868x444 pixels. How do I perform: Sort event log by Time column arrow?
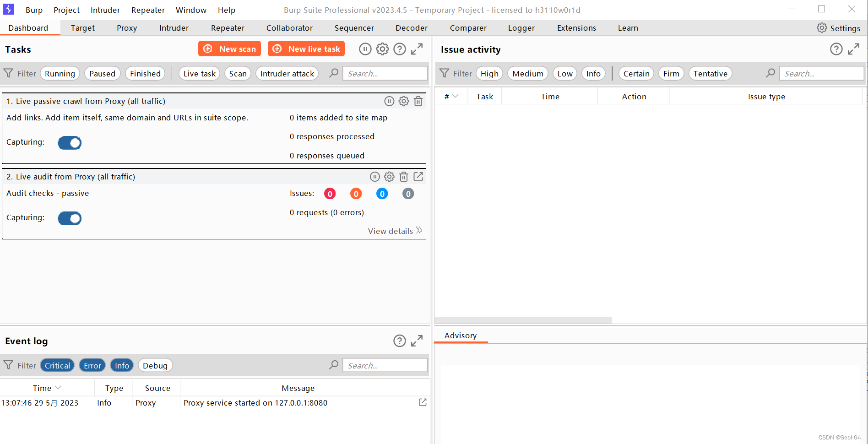[x=58, y=388]
